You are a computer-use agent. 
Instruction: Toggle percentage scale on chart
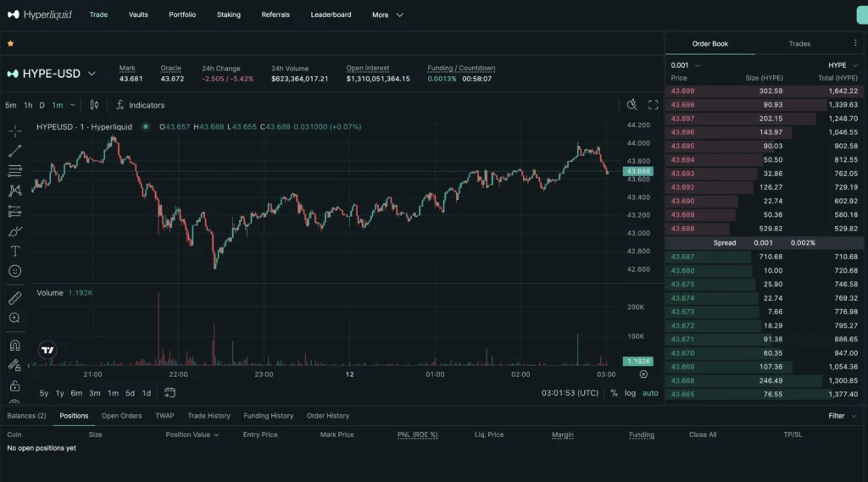pyautogui.click(x=614, y=393)
